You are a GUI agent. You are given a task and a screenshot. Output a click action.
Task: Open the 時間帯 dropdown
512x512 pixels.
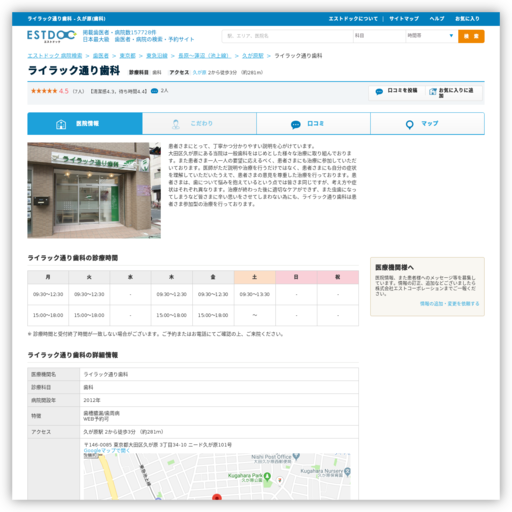431,36
